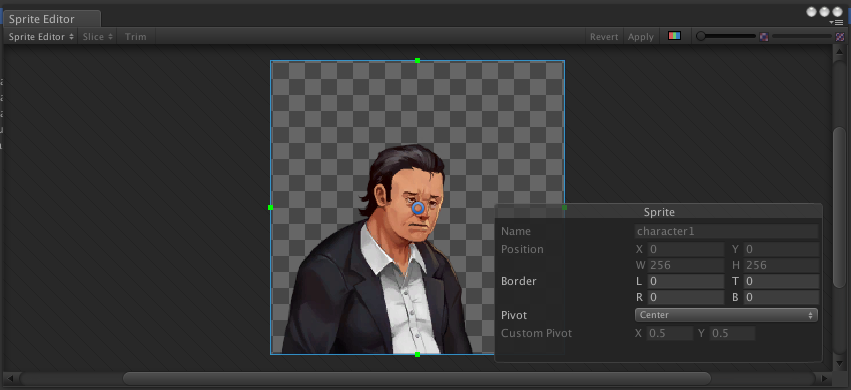Click the Sprite panel title header

(659, 212)
